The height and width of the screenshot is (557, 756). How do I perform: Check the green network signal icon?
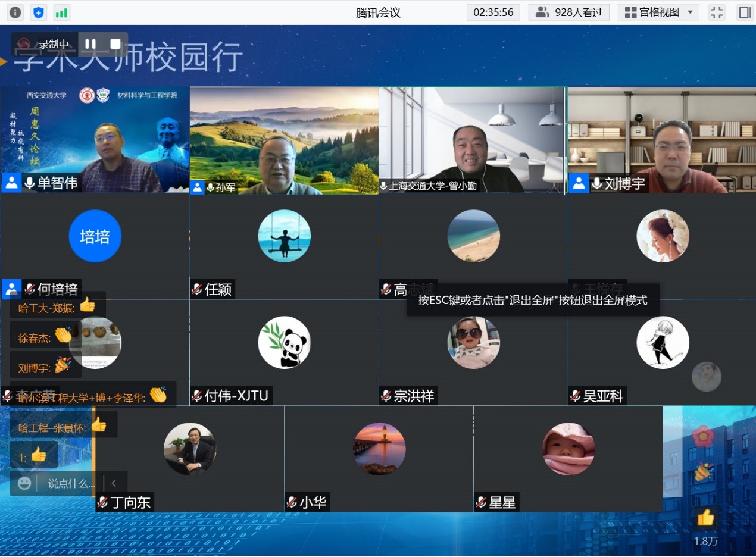click(61, 12)
